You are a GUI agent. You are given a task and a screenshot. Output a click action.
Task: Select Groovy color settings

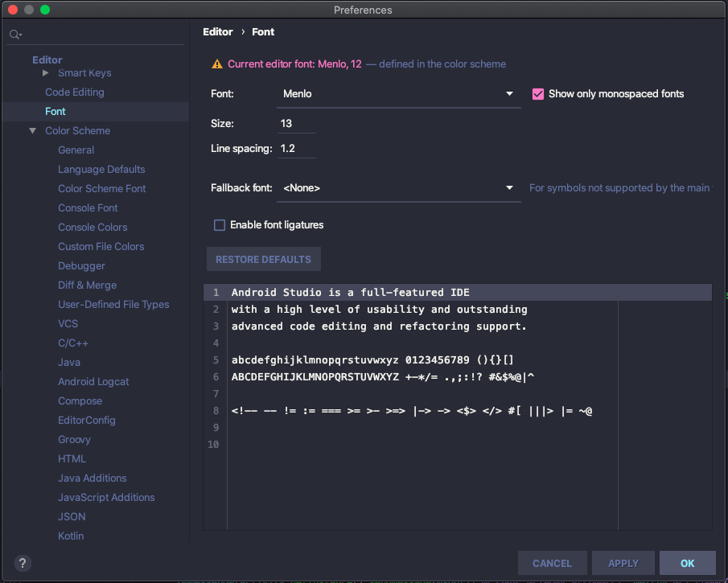74,440
